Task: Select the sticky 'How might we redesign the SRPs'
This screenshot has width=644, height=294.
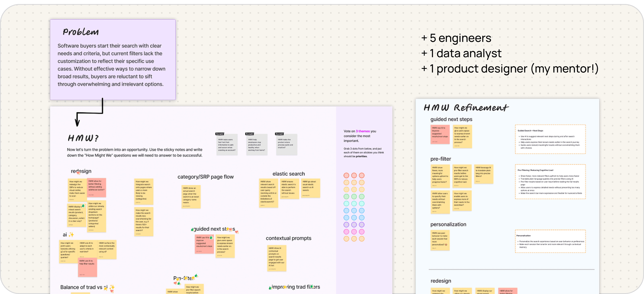Action: pos(77,190)
